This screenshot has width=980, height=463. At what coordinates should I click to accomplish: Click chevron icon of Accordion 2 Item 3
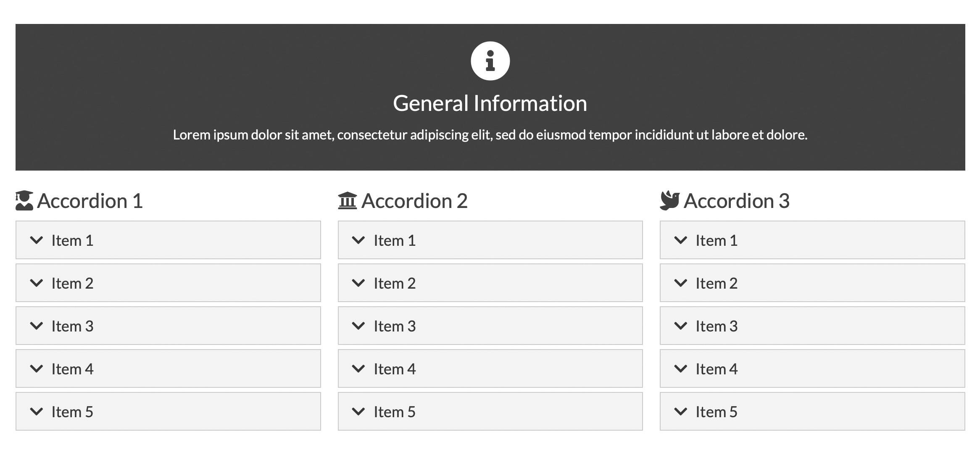click(x=358, y=326)
